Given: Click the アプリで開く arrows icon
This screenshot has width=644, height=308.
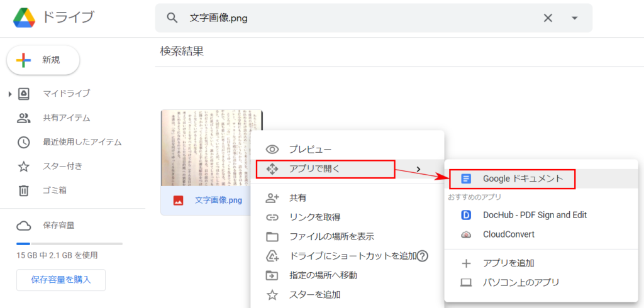Looking at the screenshot, I should pos(272,169).
